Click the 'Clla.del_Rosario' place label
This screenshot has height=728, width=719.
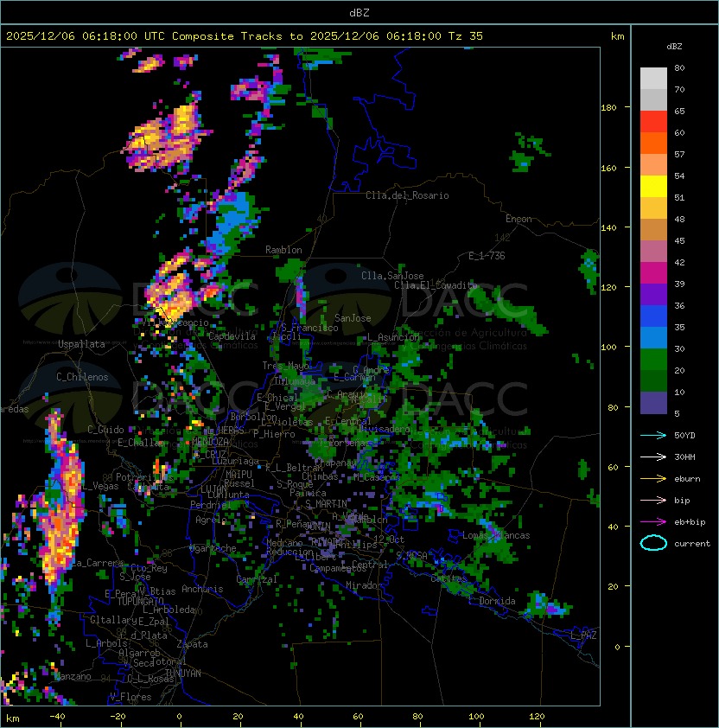pyautogui.click(x=407, y=195)
